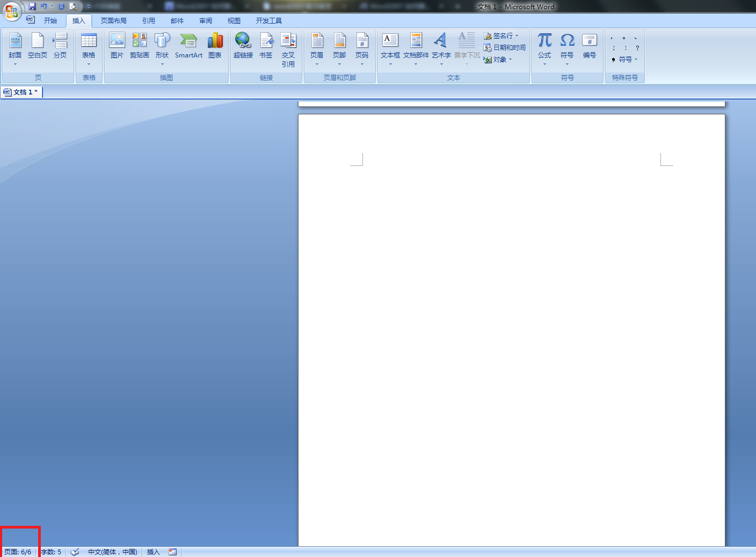Toggle insert/overtype mode (插入) in status bar

pyautogui.click(x=153, y=552)
